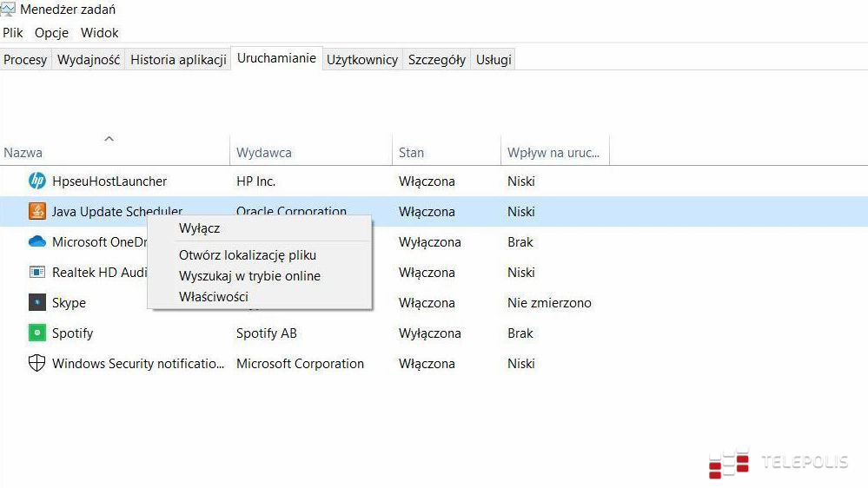The height and width of the screenshot is (488, 868).
Task: Choose Wyłącz in the context menu
Action: (199, 228)
